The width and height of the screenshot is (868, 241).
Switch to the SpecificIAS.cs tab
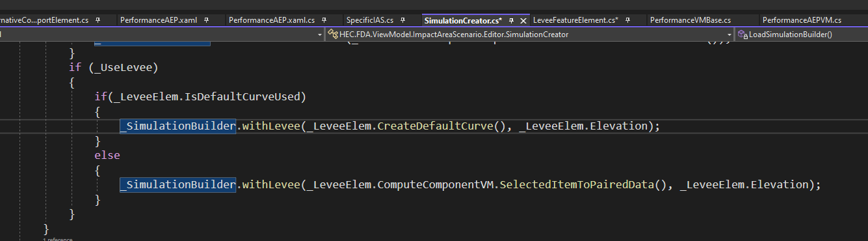[370, 21]
